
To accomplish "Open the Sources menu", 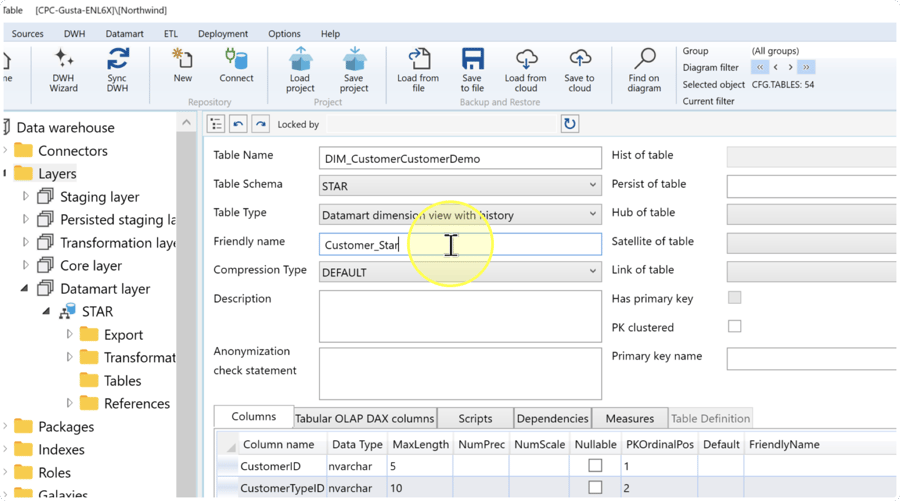I will [x=28, y=34].
